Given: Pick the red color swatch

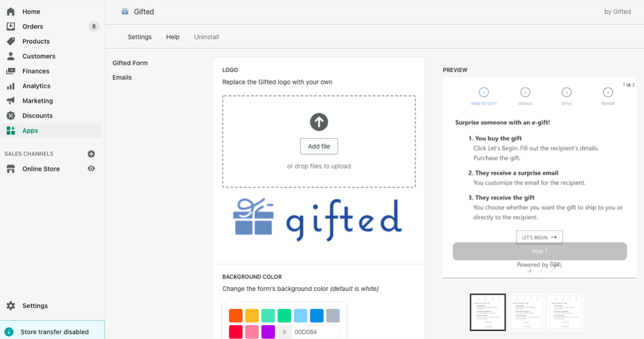Looking at the screenshot, I should click(236, 332).
